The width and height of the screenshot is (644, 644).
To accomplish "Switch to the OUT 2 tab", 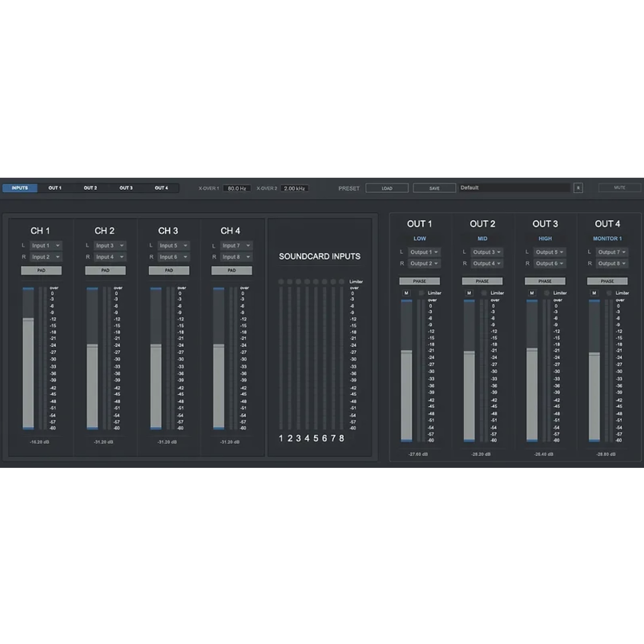I will point(90,188).
